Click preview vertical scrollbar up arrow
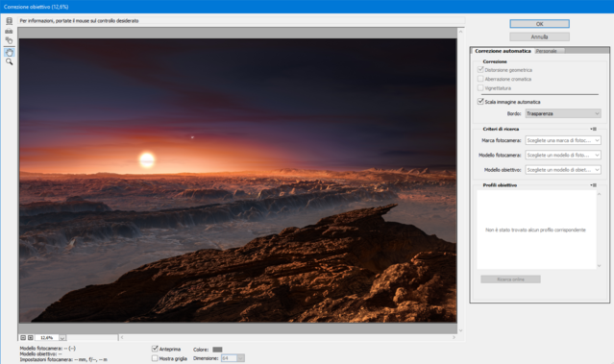 (460, 32)
